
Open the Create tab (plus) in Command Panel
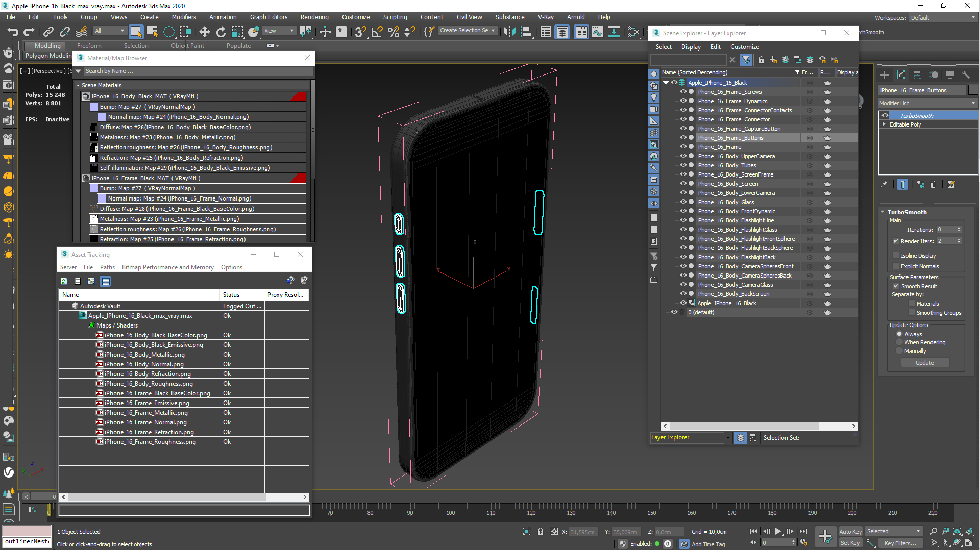point(885,75)
